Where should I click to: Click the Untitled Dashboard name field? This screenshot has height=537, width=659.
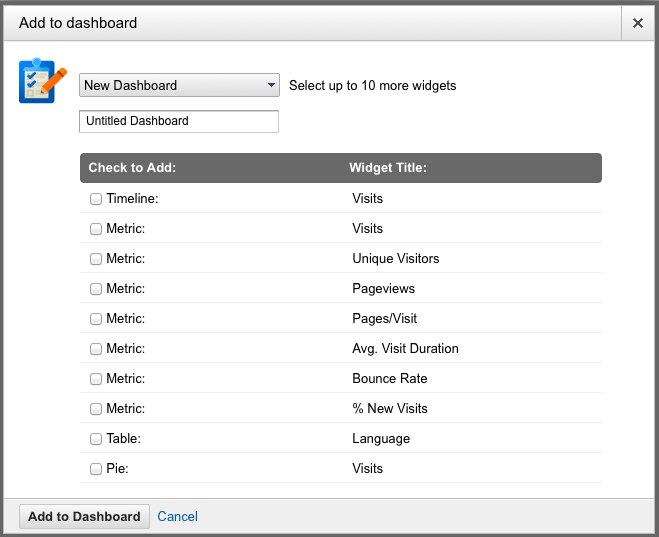tap(179, 121)
